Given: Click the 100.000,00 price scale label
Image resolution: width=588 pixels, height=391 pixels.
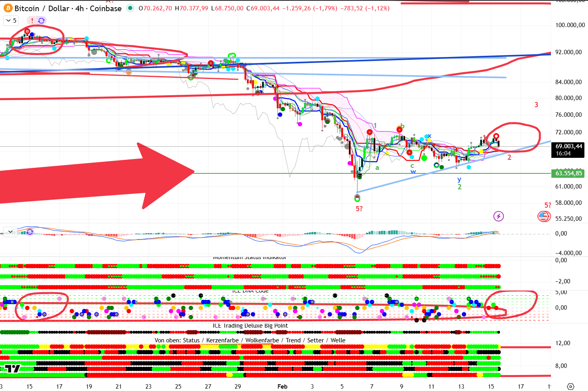Looking at the screenshot, I should [x=570, y=25].
